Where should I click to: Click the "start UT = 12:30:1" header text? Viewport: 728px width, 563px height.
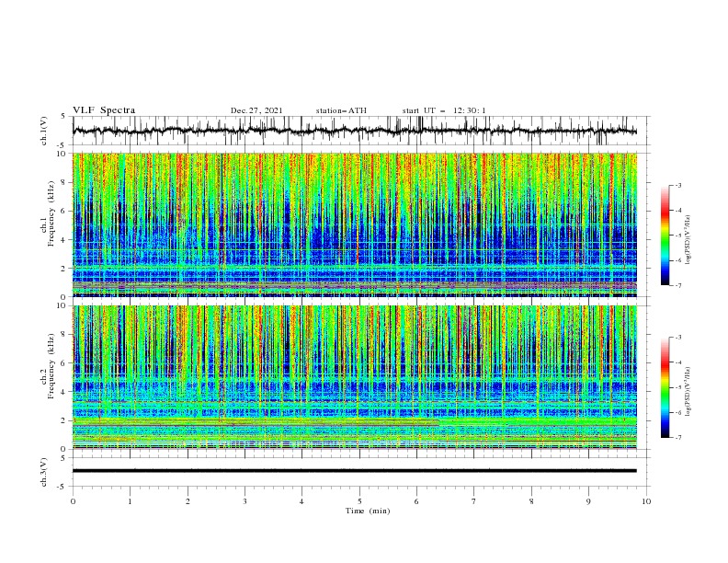click(444, 110)
